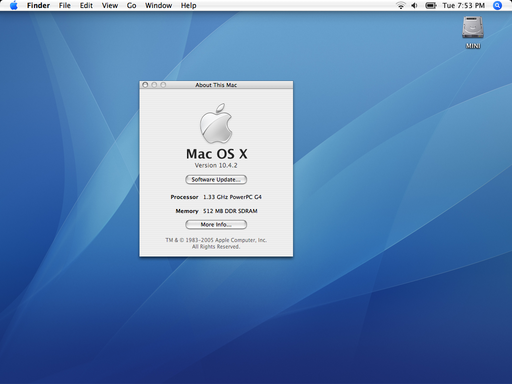Screen dimensions: 512x384
Task: Open the File menu
Action: pos(65,5)
